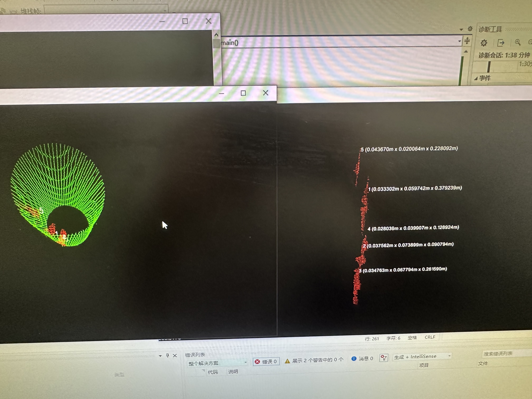Pin the panel left of error list
The image size is (532, 399).
tap(168, 355)
